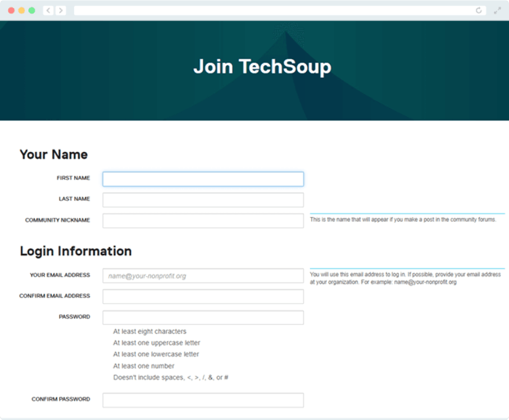The width and height of the screenshot is (509, 420).
Task: Click the Password field
Action: 203,318
